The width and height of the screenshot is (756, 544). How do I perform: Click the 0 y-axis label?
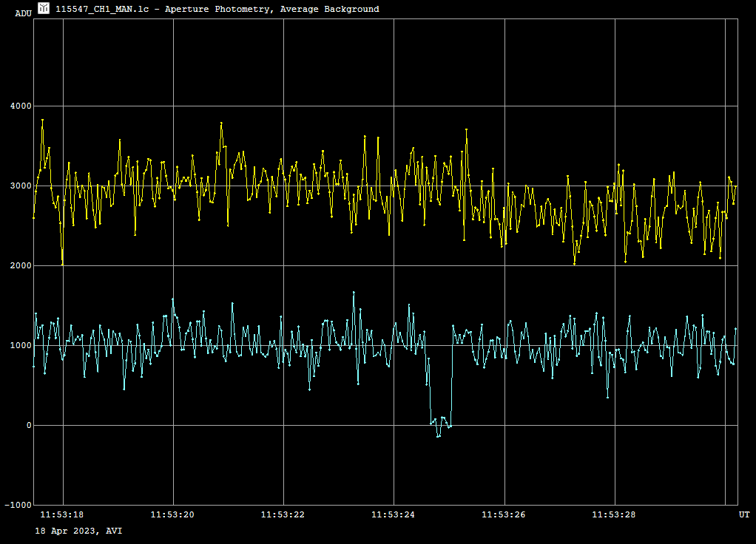pos(29,426)
